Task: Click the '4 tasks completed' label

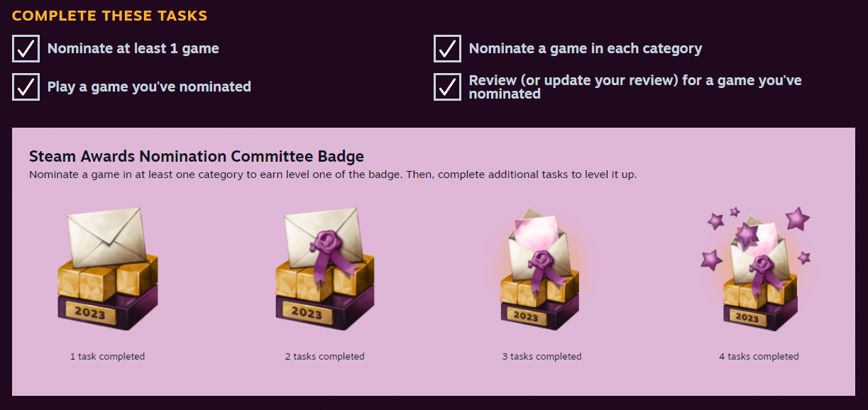Action: coord(759,357)
